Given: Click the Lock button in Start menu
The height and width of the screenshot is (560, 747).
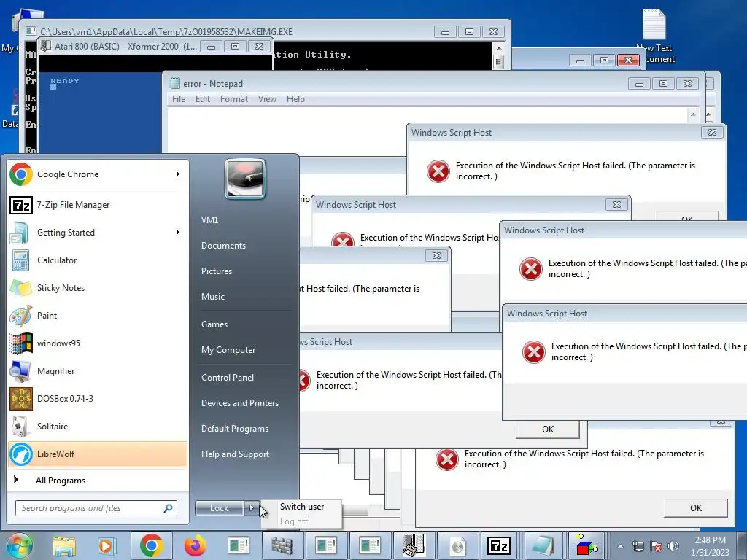Looking at the screenshot, I should 220,508.
